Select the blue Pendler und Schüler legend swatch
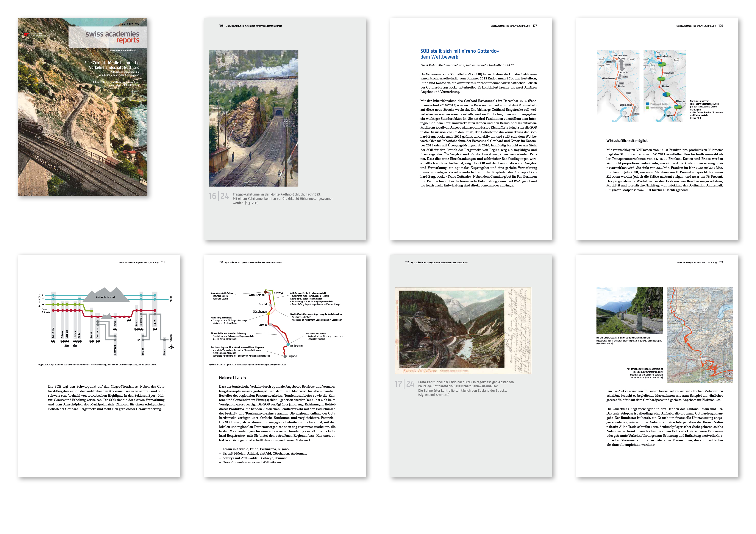 (648, 104)
